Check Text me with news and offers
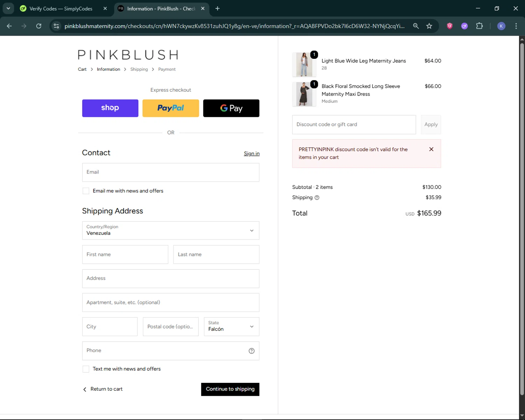The image size is (525, 420). tap(86, 369)
